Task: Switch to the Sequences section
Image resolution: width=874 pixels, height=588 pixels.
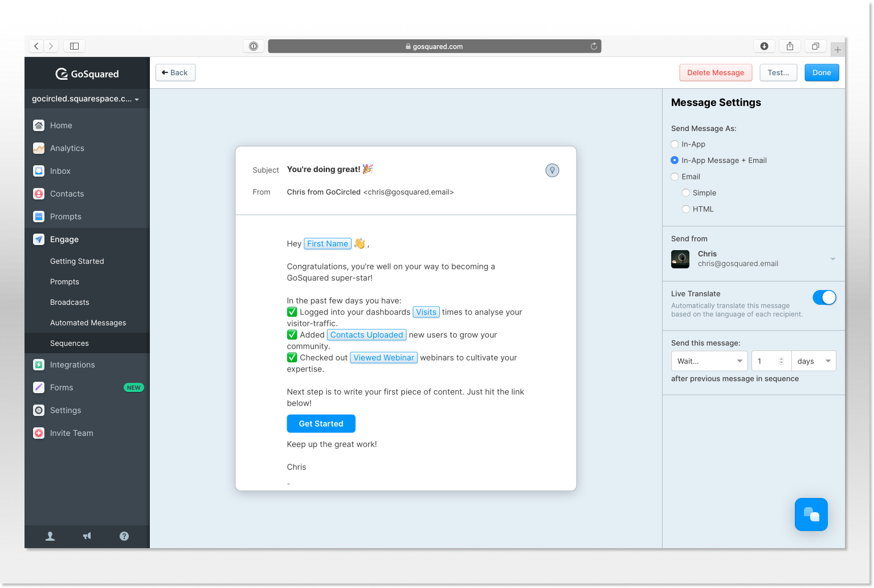Action: (70, 343)
